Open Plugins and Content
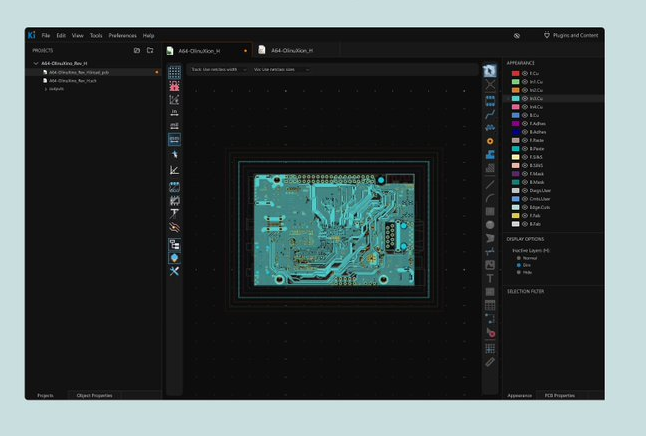Viewport: 646px width, 436px height. (571, 35)
